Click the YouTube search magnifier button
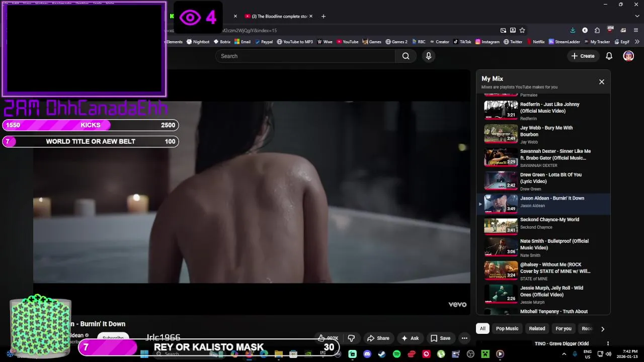Viewport: 644px width, 362px height. pos(406,56)
